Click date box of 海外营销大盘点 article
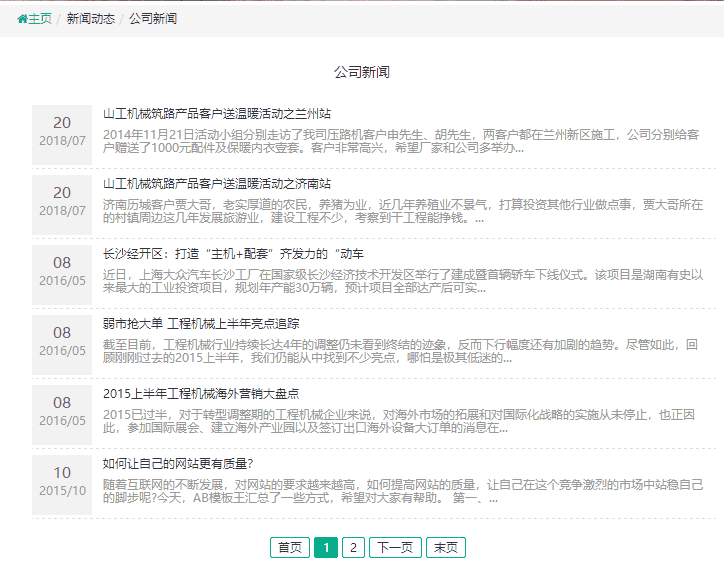 click(x=62, y=415)
